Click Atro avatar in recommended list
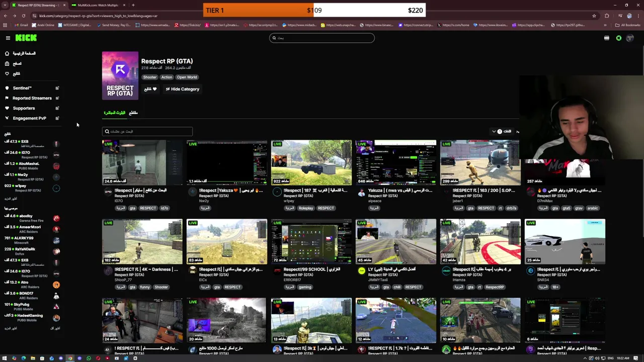Viewport: 644px width, 362px height. (x=56, y=285)
